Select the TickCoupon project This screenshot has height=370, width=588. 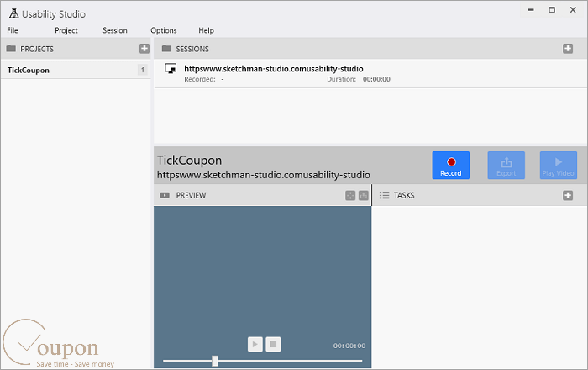(76, 70)
